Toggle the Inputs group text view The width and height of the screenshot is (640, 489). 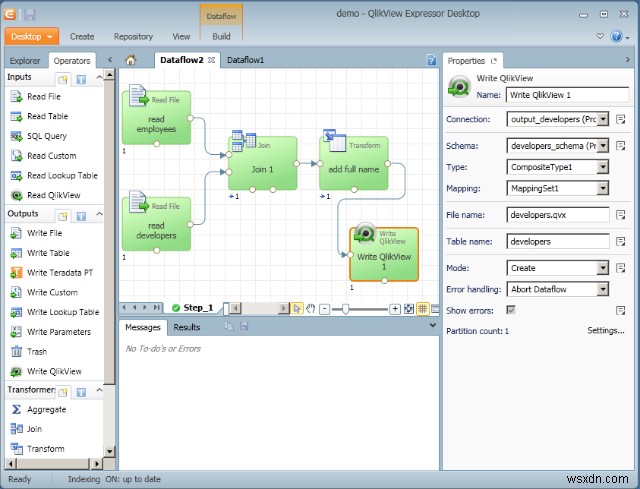tap(81, 79)
